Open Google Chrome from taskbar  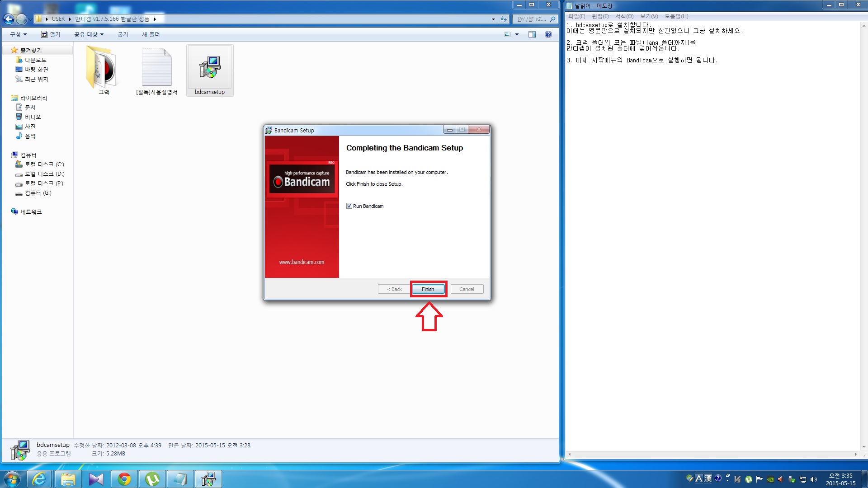tap(124, 479)
